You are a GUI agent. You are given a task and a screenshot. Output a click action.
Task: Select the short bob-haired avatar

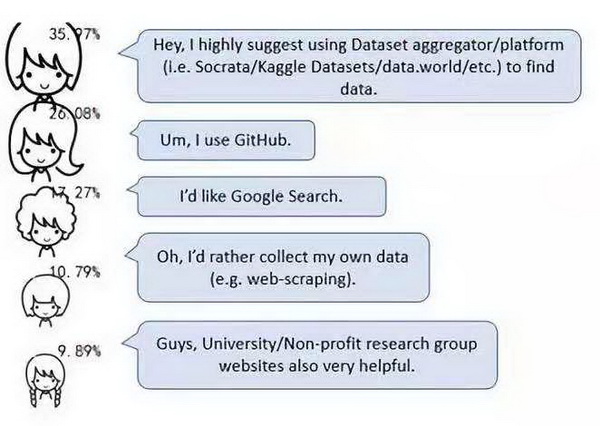pos(46,296)
